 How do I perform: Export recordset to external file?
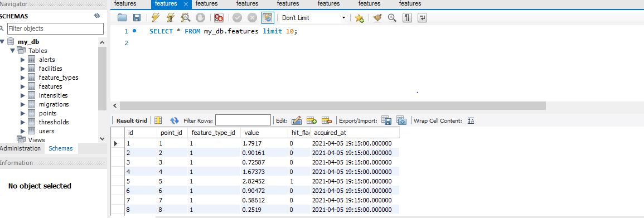(386, 120)
